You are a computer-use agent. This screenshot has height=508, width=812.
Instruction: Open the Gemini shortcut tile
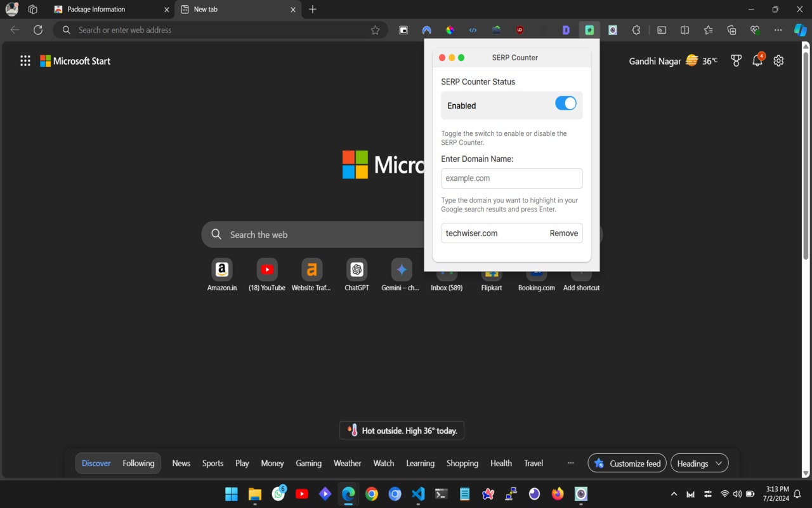tap(401, 274)
